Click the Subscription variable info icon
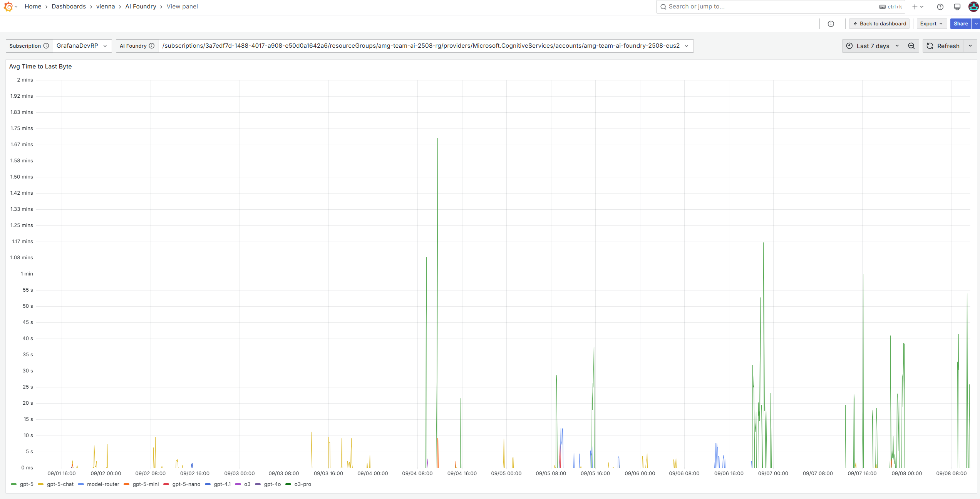980x499 pixels. (x=46, y=46)
